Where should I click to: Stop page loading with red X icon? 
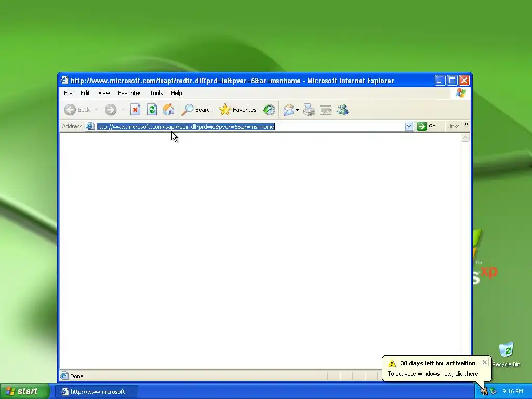[135, 110]
